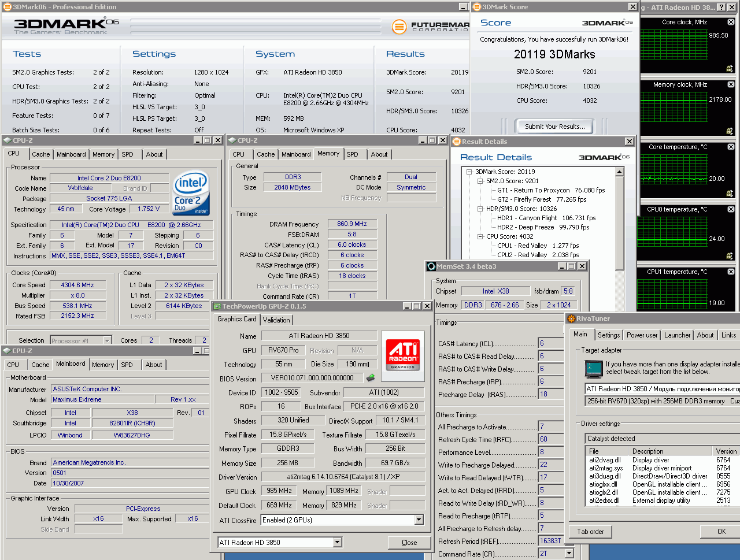Switch to SPD tab in CPU-Z Memory window
Screen dimensions: 740x560
[352, 154]
